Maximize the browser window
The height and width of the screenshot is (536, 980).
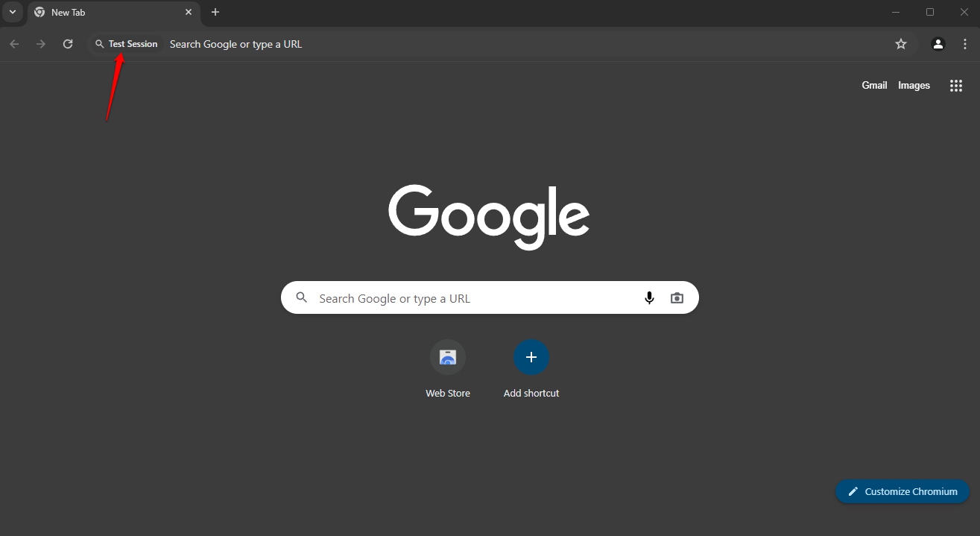[x=930, y=12]
